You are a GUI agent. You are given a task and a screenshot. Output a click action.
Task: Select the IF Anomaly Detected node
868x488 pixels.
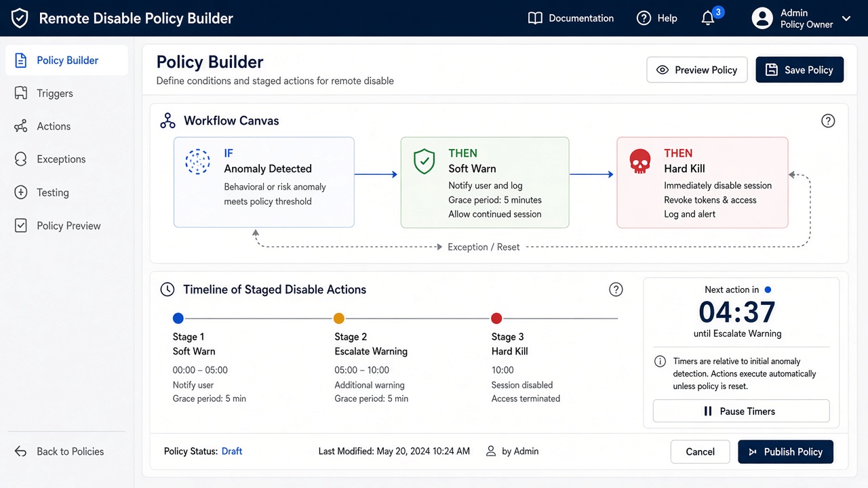click(264, 182)
